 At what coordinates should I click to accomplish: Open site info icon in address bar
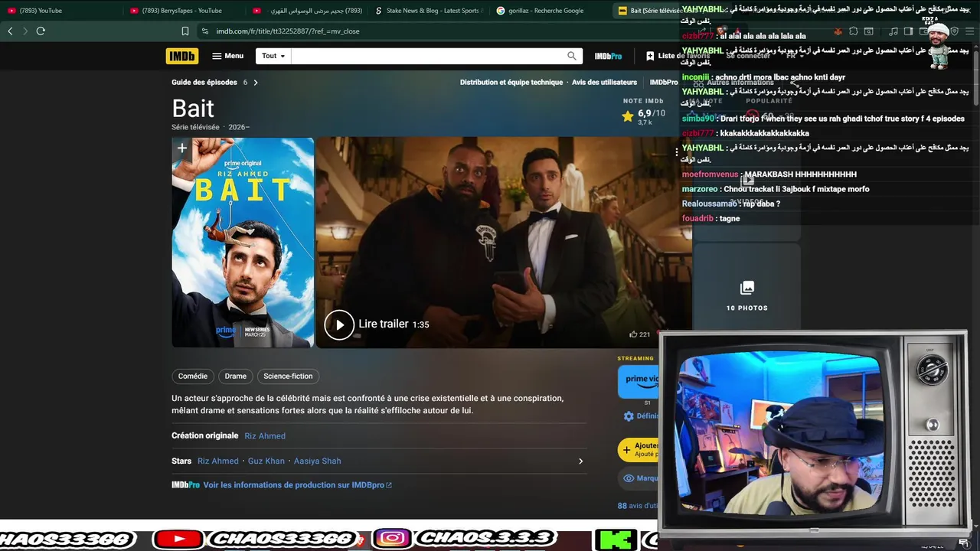tap(204, 31)
